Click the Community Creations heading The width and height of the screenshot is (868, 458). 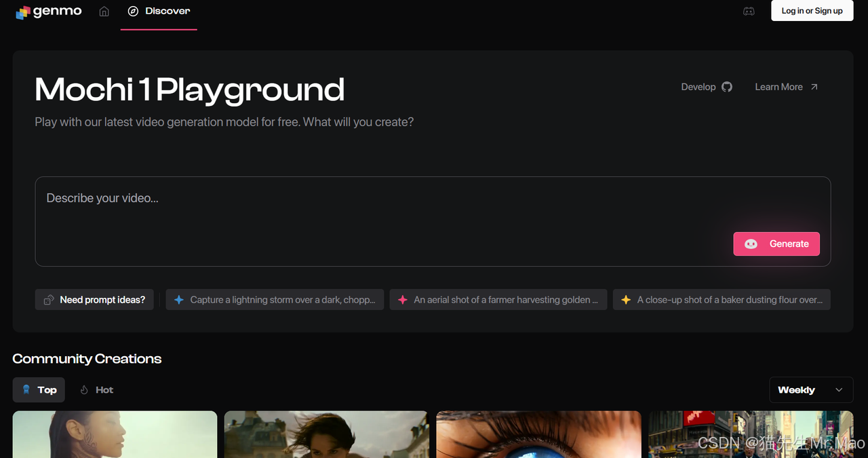(87, 359)
